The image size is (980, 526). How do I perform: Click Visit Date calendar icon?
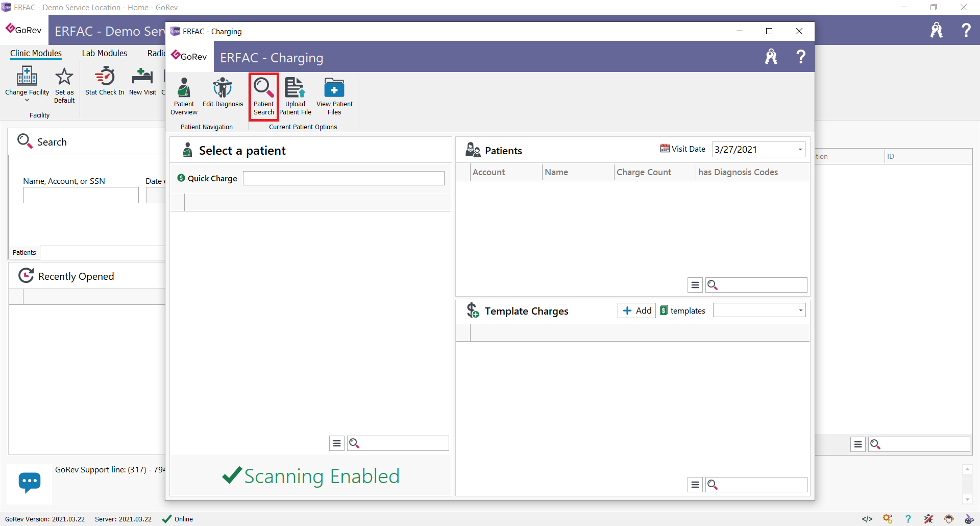(665, 149)
